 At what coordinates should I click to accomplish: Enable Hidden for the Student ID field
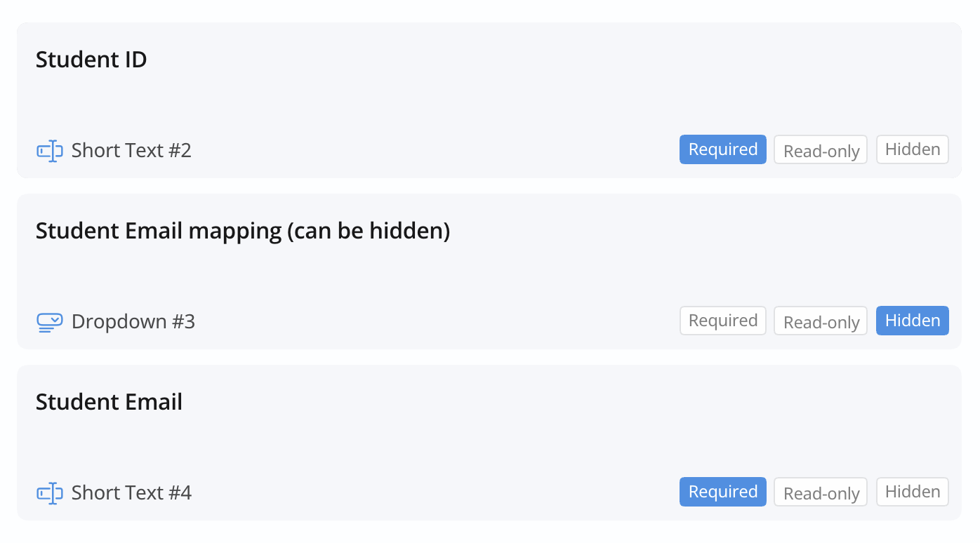click(912, 149)
